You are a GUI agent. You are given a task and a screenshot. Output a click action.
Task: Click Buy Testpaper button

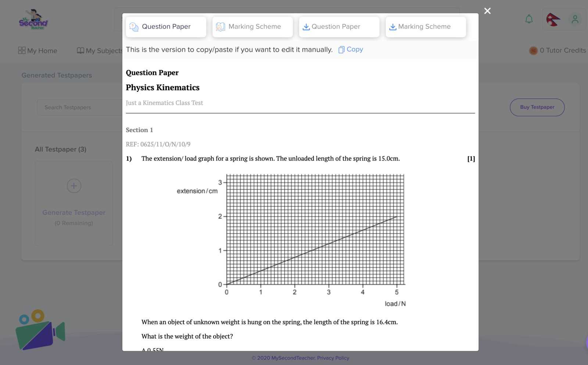(537, 107)
